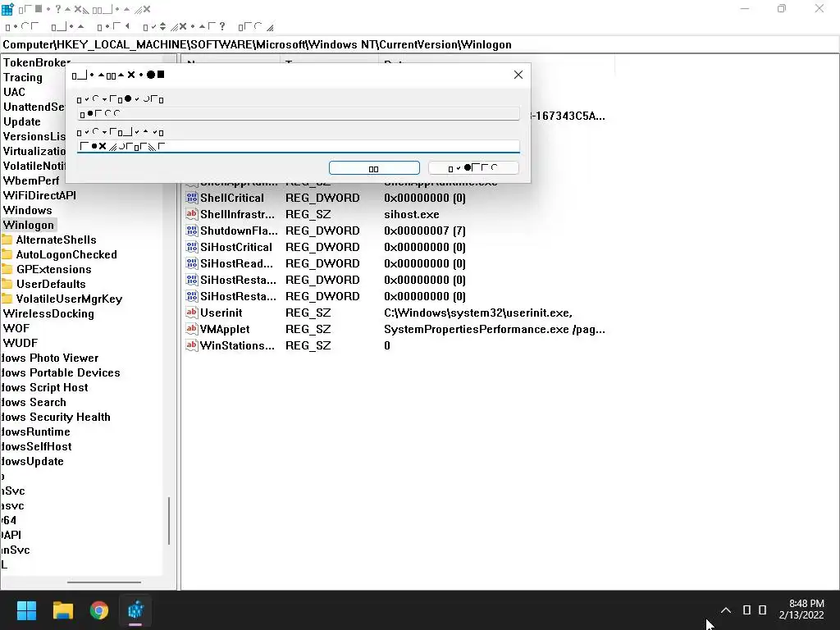Open the Help menu
This screenshot has height=630, width=840.
[x=256, y=26]
